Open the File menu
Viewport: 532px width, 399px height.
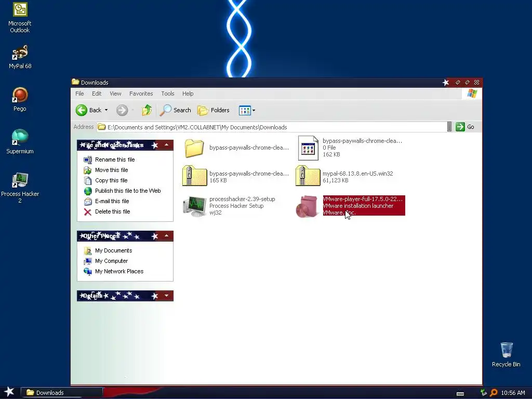(79, 94)
